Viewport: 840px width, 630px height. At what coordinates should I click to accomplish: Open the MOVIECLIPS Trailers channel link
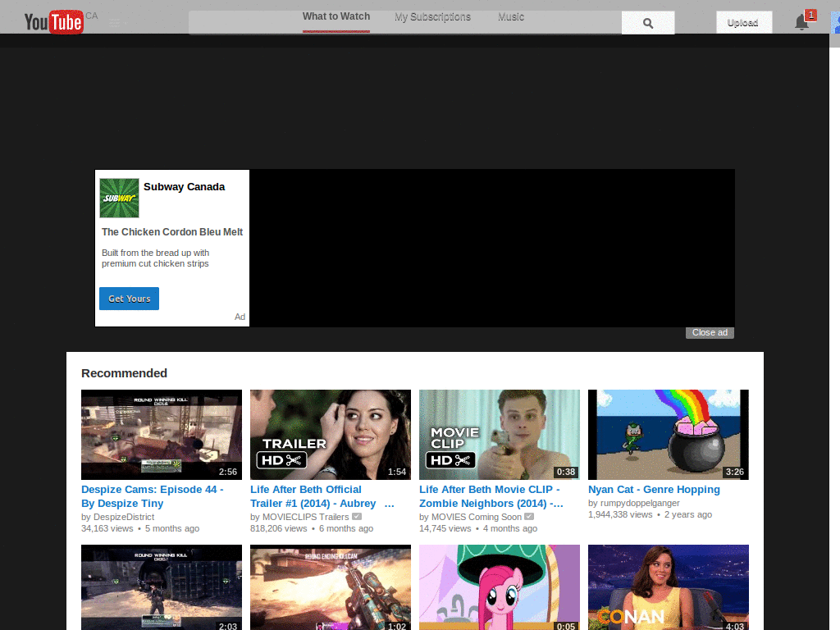(x=305, y=517)
